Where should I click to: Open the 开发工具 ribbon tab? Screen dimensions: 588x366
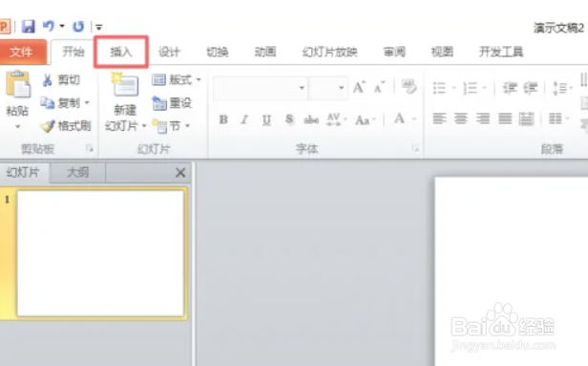coord(501,52)
